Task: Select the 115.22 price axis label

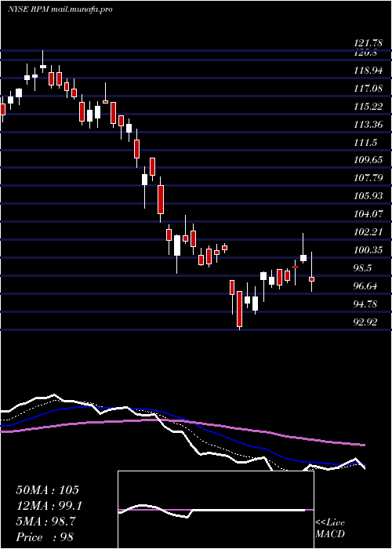Action: point(368,107)
